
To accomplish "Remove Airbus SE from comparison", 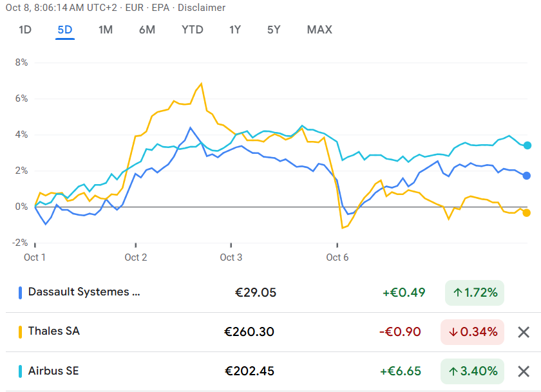I will (x=524, y=371).
